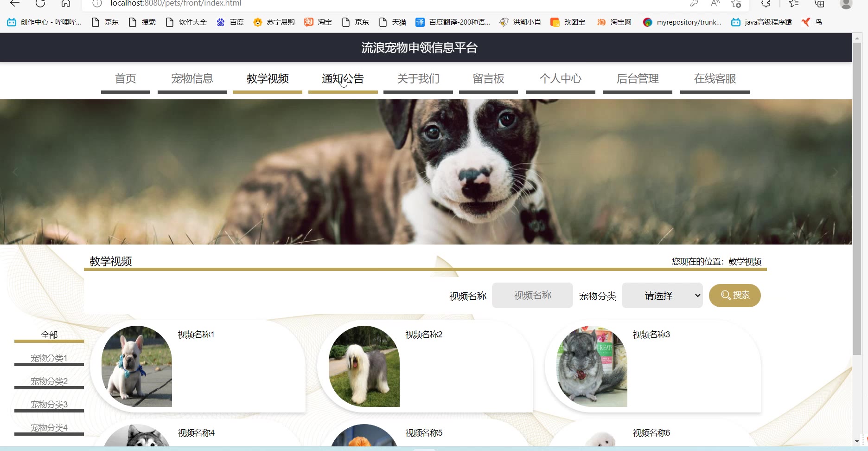Image resolution: width=868 pixels, height=451 pixels.
Task: Filter by 宠物分类1
Action: [x=49, y=358]
